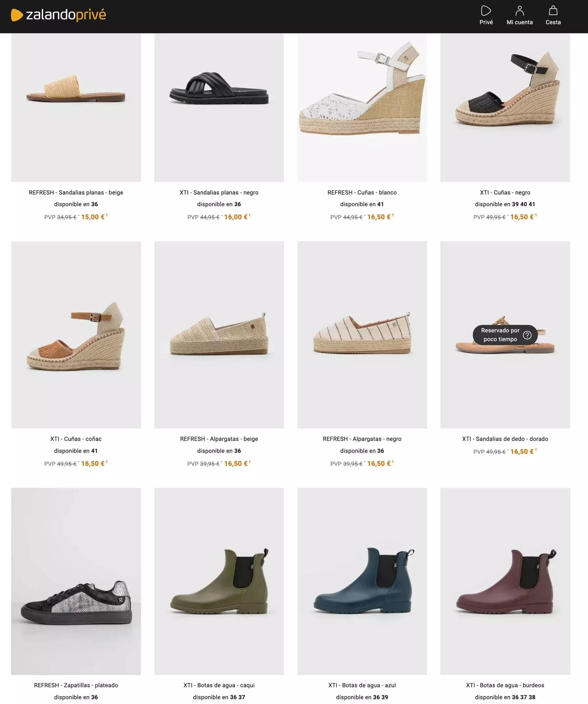Open REFRESH Sandalias planas beige product image

pyautogui.click(x=76, y=108)
